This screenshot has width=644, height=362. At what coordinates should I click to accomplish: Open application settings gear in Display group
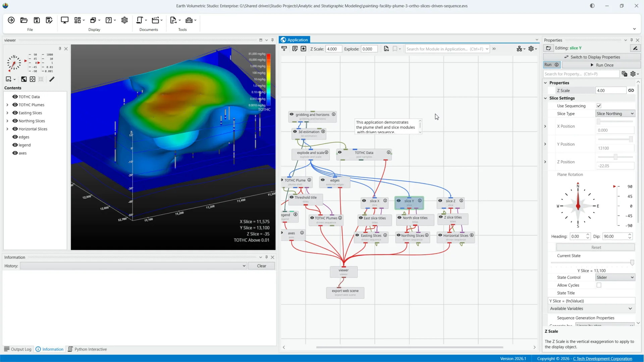124,20
